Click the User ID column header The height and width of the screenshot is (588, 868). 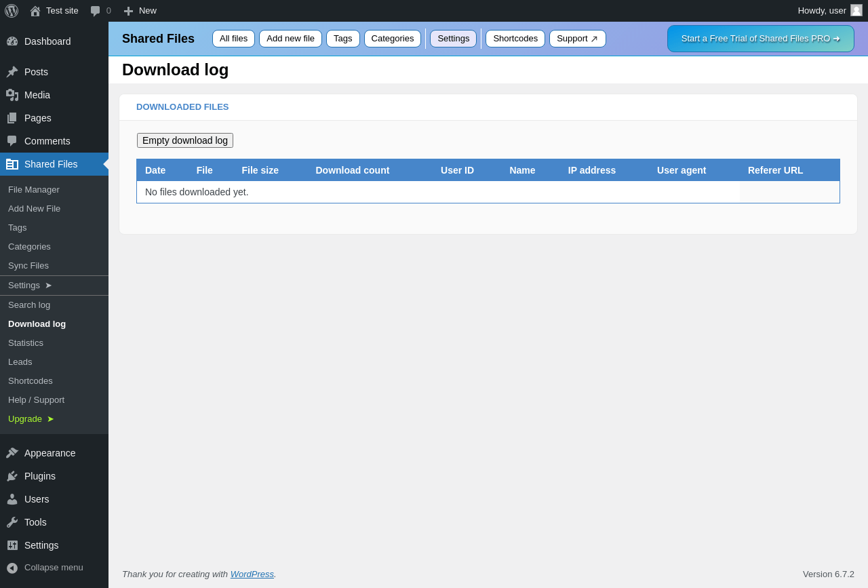click(457, 170)
